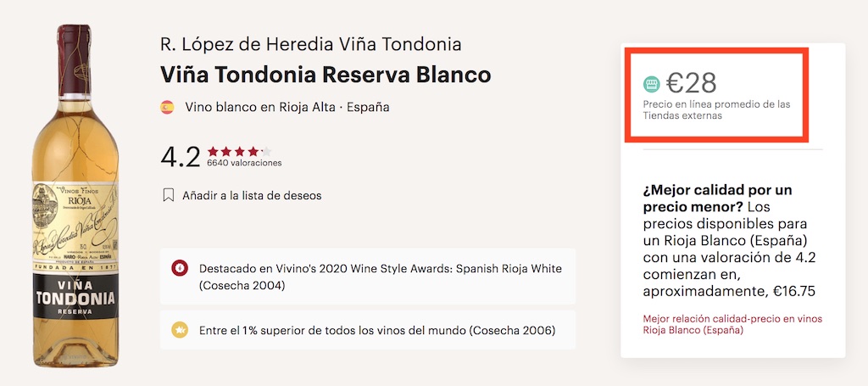Click the red Wine Style Awards badge icon
Screen dimensions: 868x386
[x=180, y=269]
